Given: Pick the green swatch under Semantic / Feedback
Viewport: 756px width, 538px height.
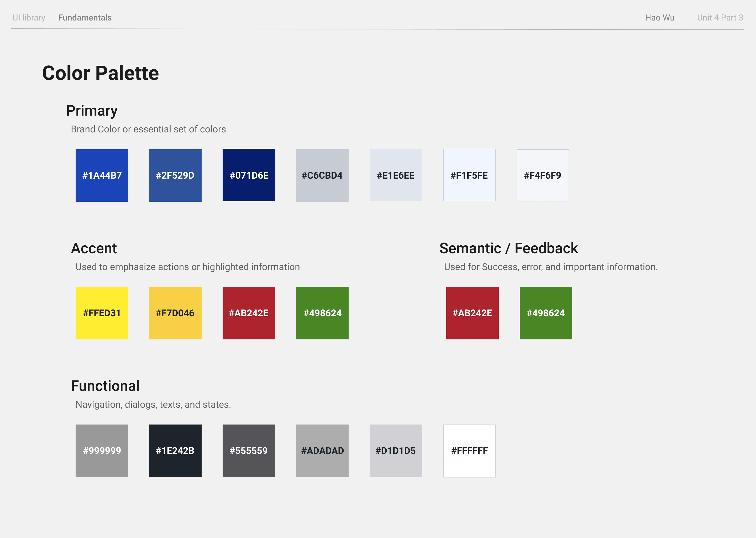Looking at the screenshot, I should pyautogui.click(x=545, y=313).
